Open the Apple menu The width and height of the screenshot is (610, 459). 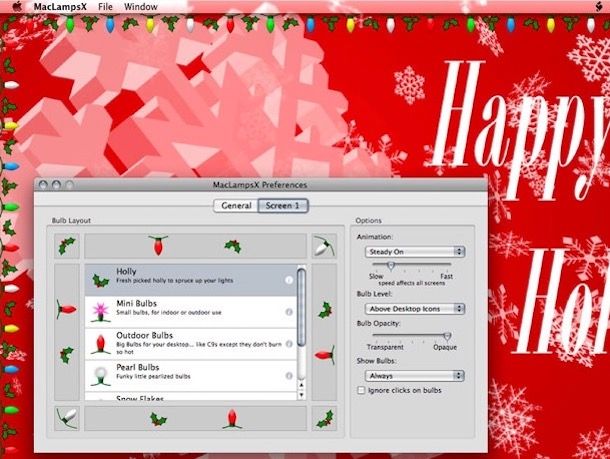(17, 7)
